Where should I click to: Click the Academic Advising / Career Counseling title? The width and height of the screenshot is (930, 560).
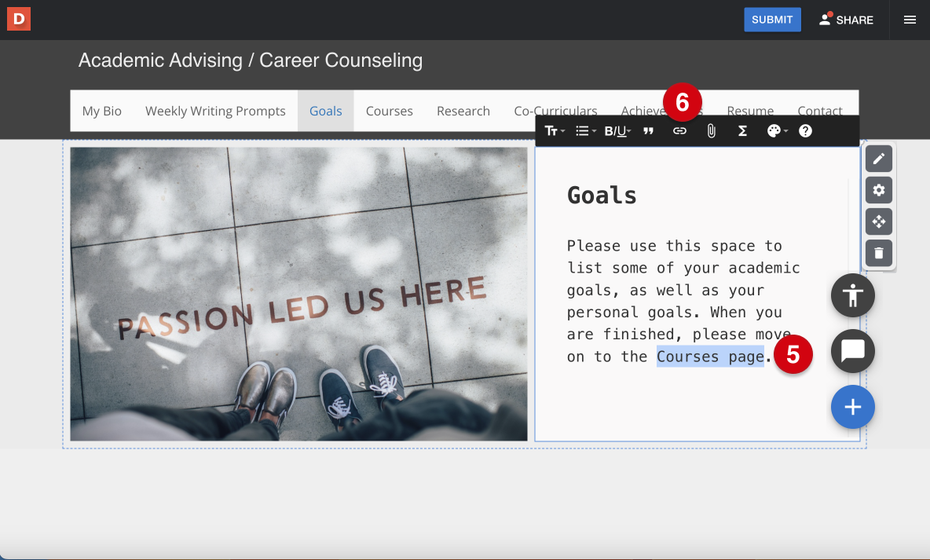(251, 60)
